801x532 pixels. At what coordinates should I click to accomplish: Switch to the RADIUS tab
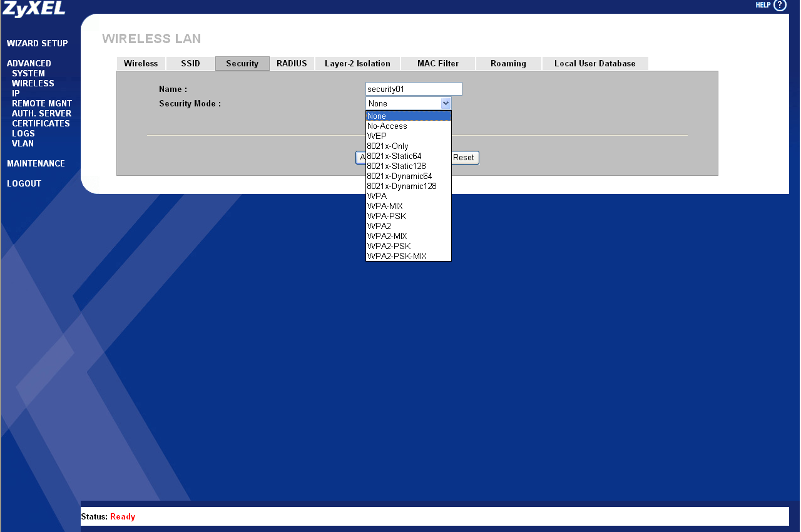tap(292, 63)
